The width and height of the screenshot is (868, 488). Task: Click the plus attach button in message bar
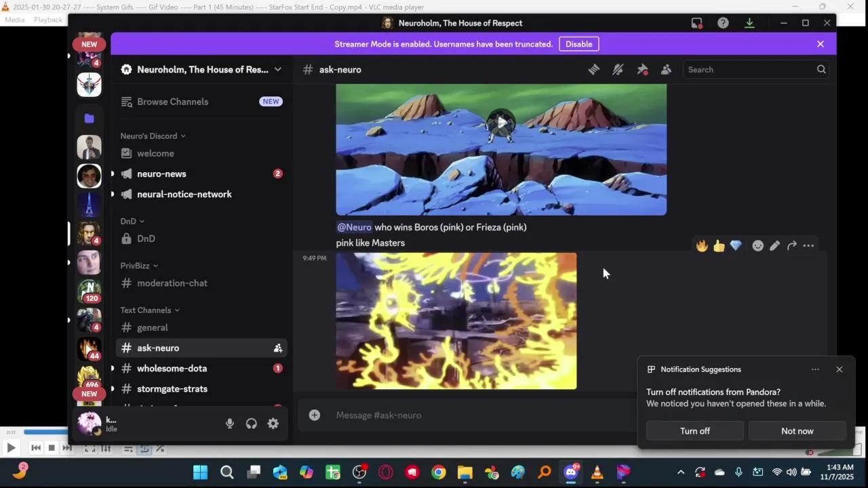tap(315, 415)
